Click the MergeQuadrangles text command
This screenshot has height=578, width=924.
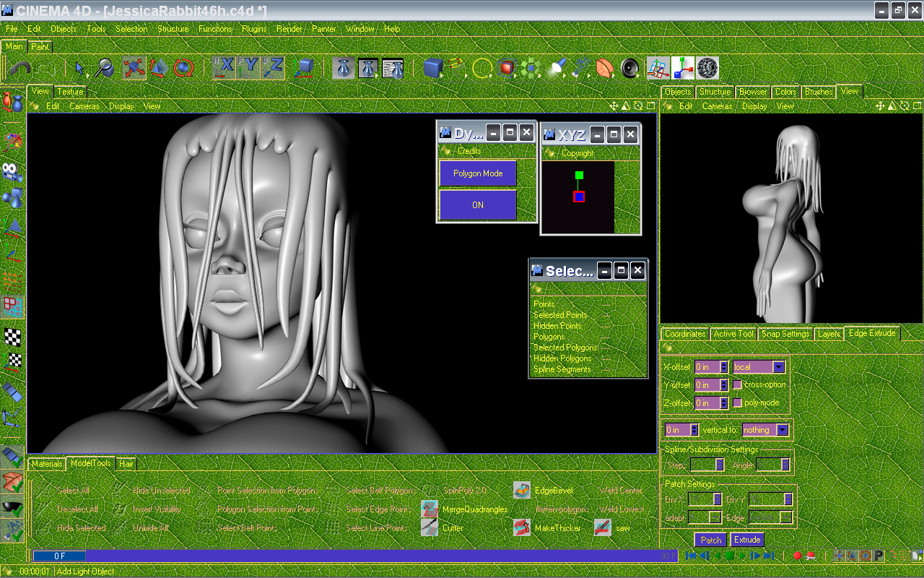(x=475, y=509)
